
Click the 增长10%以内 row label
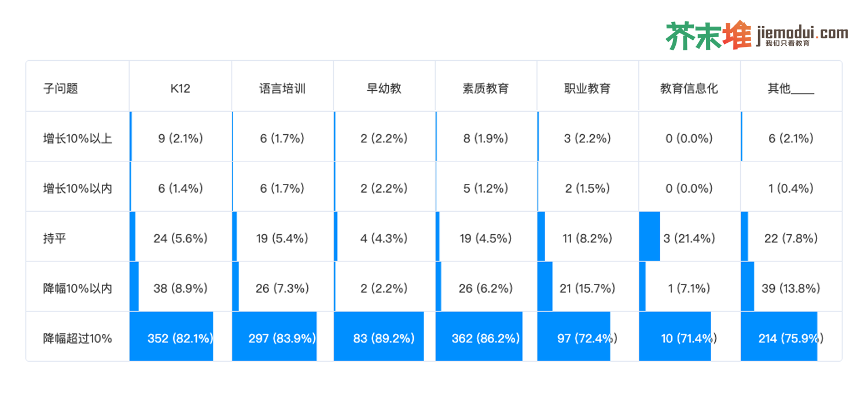coord(78,188)
